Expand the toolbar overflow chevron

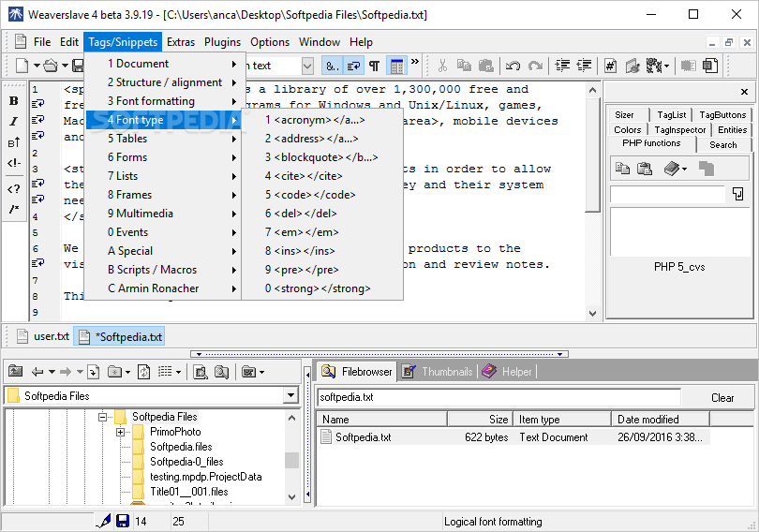click(x=415, y=62)
